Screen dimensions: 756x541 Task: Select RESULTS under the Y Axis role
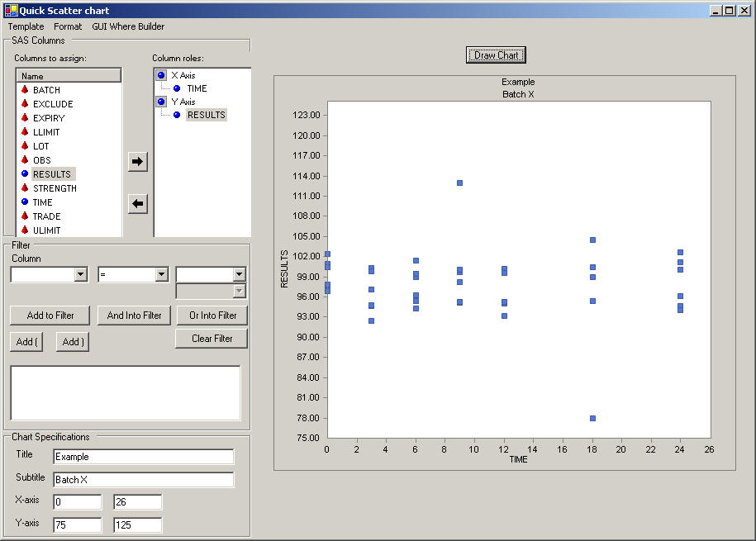click(207, 116)
